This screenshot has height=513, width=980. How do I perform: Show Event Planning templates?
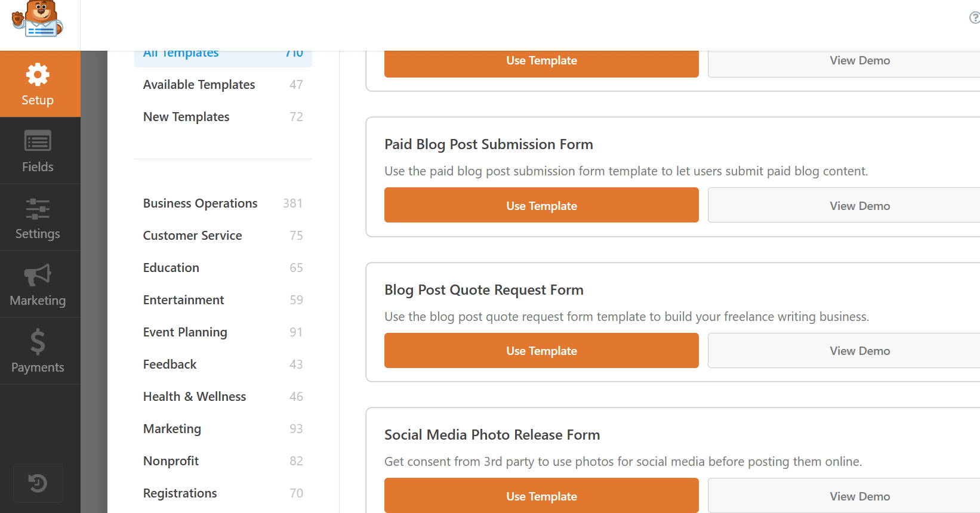click(x=185, y=332)
